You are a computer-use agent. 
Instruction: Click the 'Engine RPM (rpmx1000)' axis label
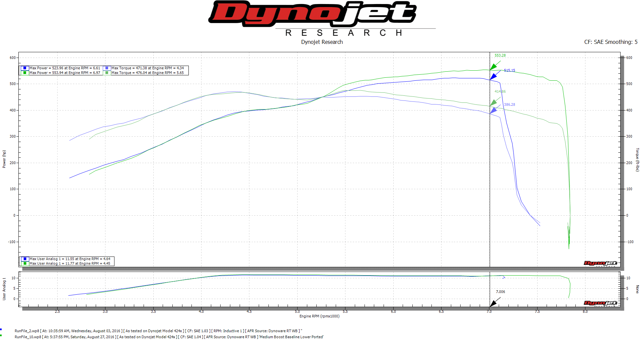[319, 316]
